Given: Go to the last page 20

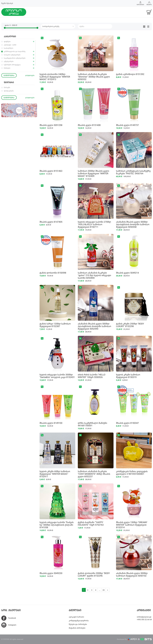Looking at the screenshot, I should (x=104, y=590).
